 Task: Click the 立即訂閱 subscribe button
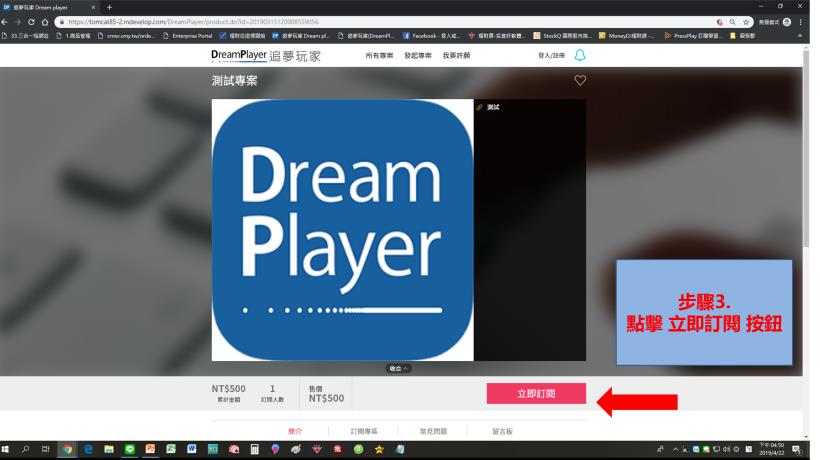pyautogui.click(x=536, y=394)
